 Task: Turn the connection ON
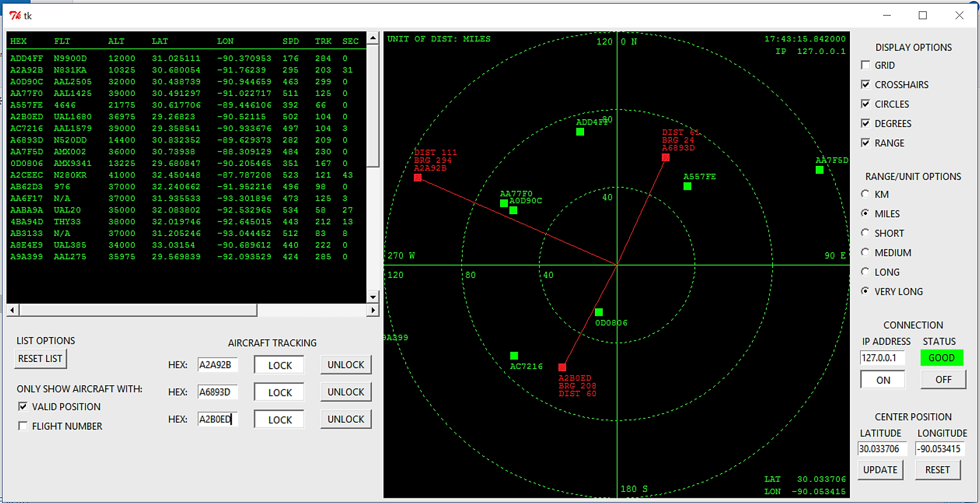point(883,380)
